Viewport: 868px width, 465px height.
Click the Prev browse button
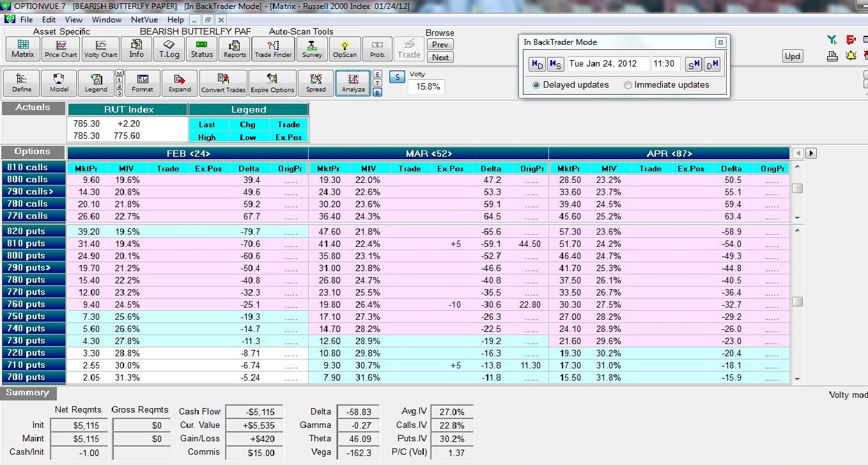tap(440, 45)
